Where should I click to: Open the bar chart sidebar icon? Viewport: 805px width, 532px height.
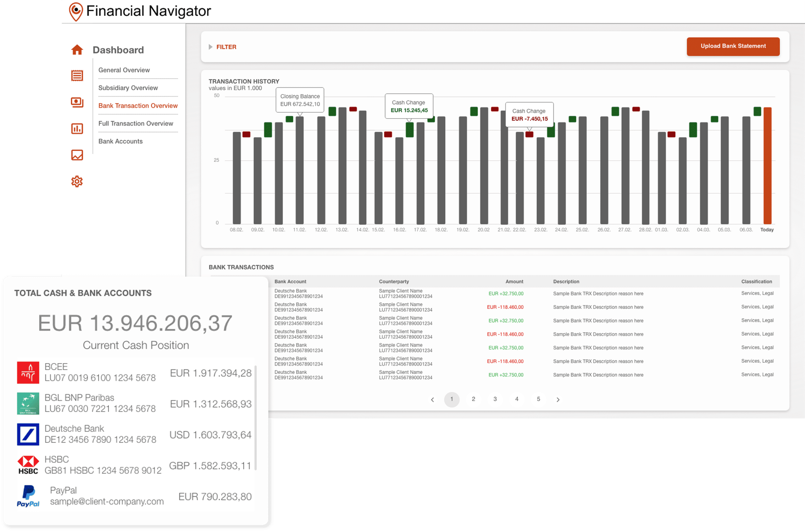(x=77, y=129)
